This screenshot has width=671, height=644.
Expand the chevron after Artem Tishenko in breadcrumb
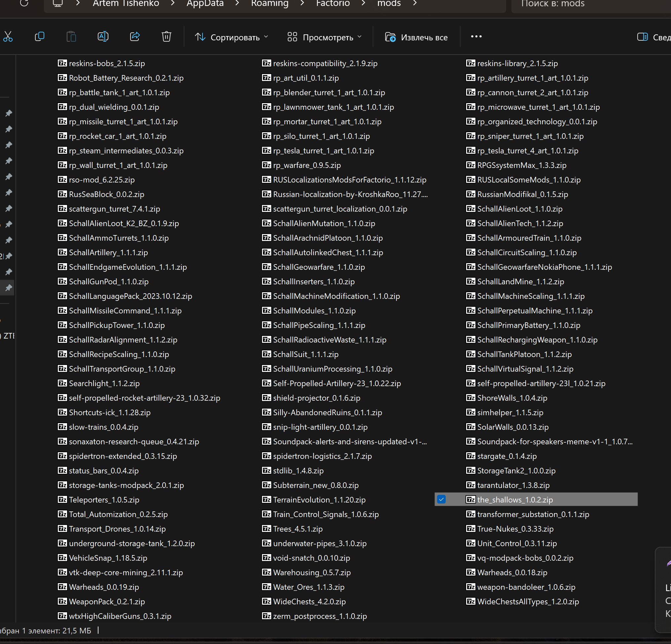pos(173,3)
